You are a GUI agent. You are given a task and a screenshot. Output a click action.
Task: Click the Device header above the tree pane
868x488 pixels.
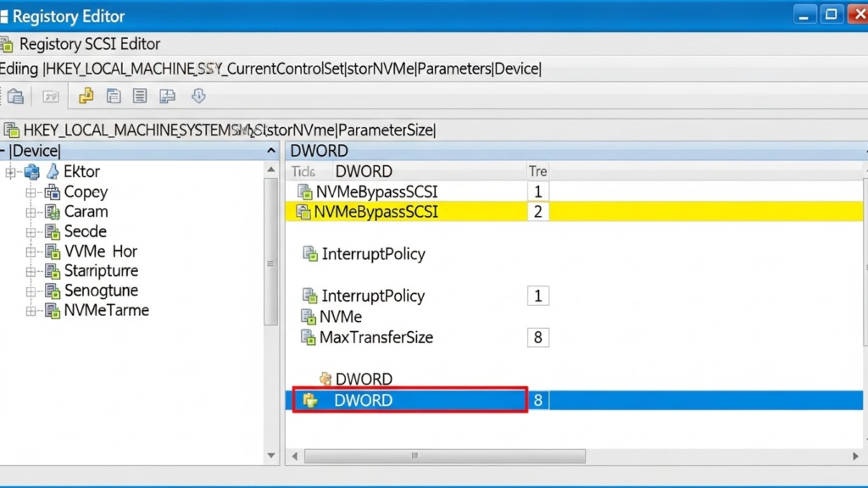coord(32,150)
